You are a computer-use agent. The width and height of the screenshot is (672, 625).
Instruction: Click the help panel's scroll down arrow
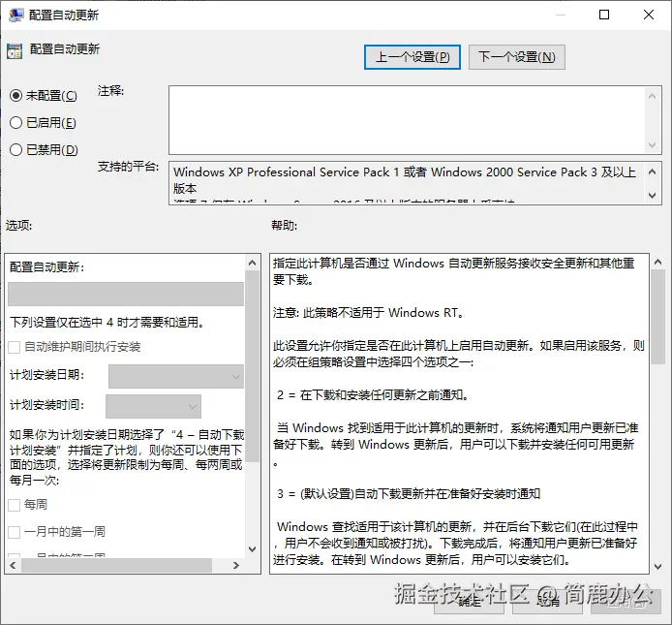pyautogui.click(x=657, y=567)
